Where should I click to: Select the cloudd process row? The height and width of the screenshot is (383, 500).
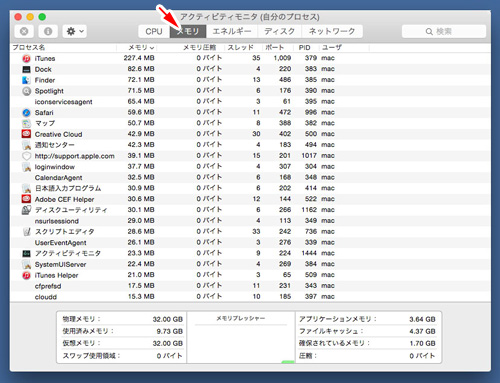pyautogui.click(x=250, y=297)
